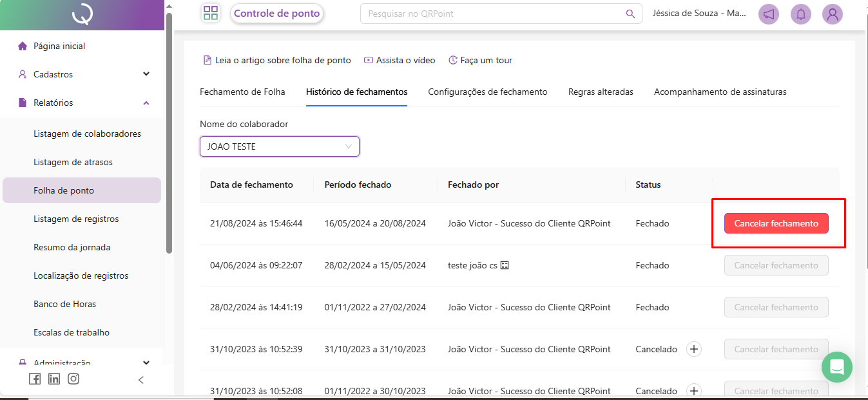Open the Facebook icon in sidebar footer
The height and width of the screenshot is (400, 868).
[x=35, y=379]
